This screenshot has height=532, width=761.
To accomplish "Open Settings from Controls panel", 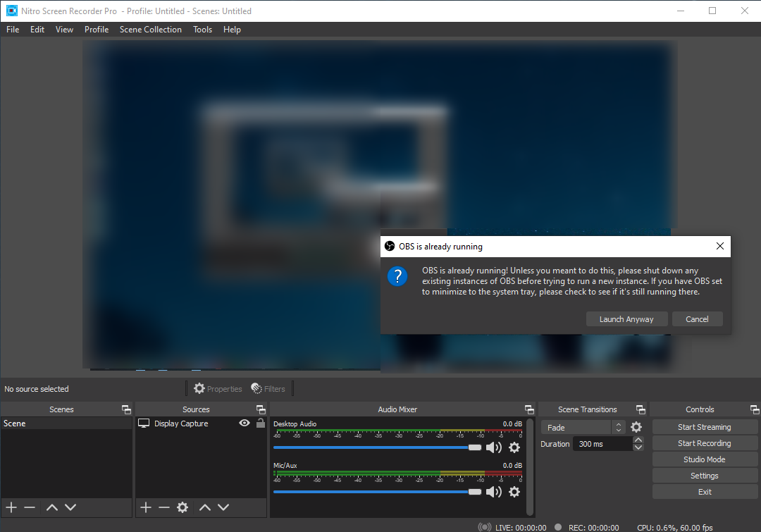I will click(704, 476).
